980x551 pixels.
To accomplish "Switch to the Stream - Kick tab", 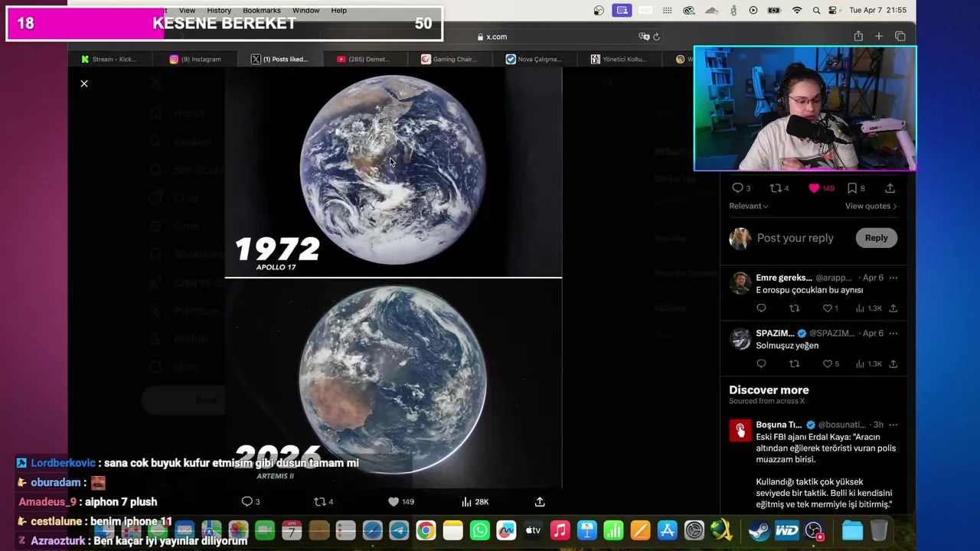I will click(109, 59).
